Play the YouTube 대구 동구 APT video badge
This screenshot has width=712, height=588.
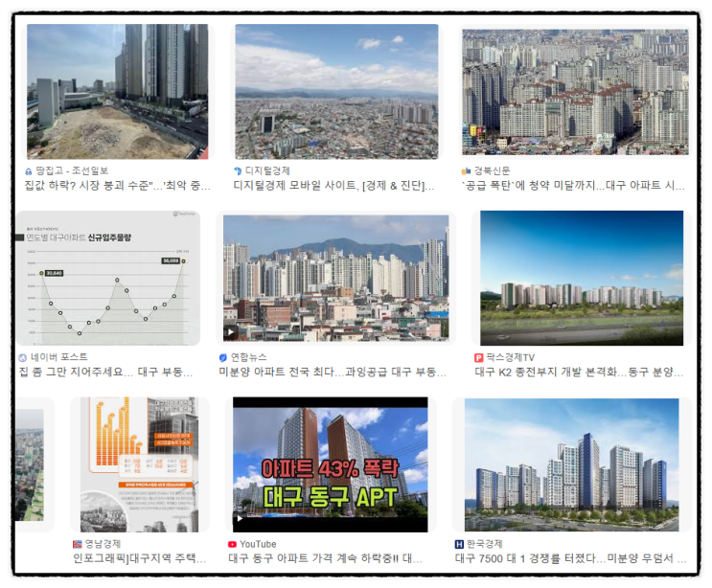[240, 518]
